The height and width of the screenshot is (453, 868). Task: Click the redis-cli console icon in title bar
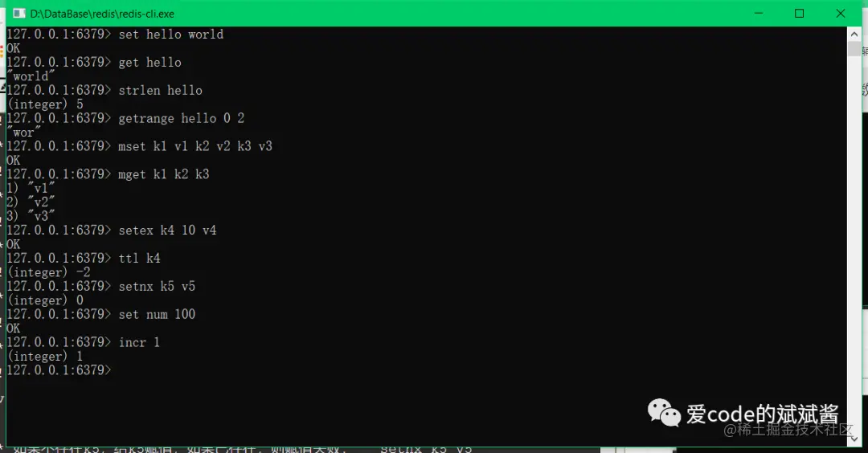[18, 14]
